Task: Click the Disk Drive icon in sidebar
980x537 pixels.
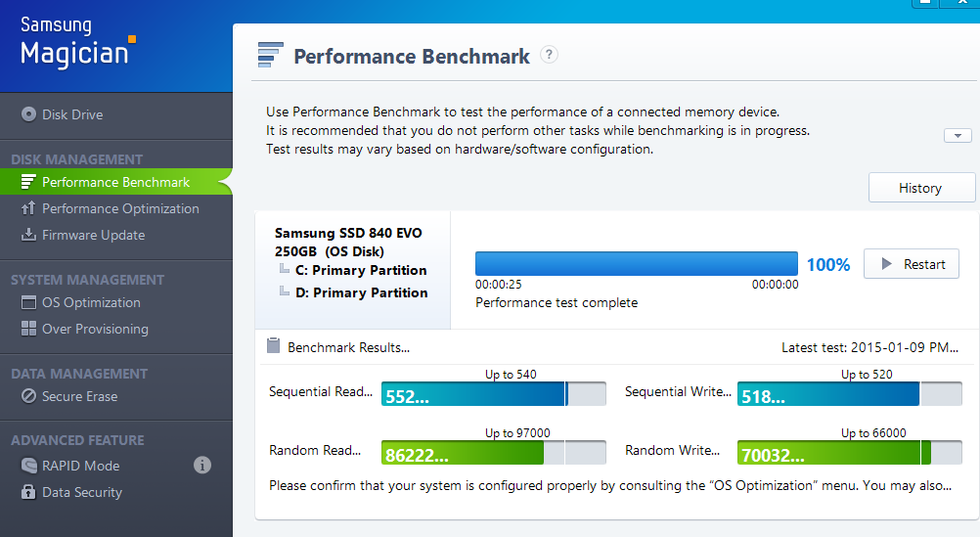Action: [x=28, y=114]
